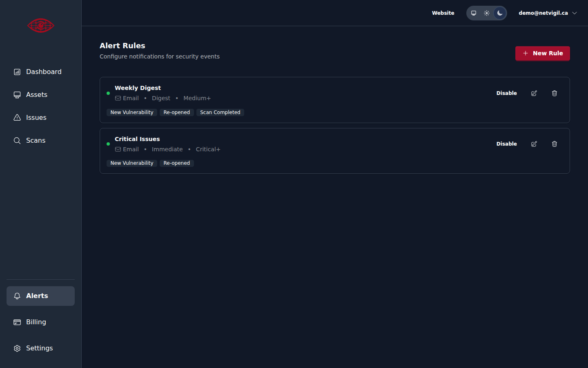This screenshot has width=588, height=368.
Task: Disable the Weekly Digest rule
Action: pos(507,93)
